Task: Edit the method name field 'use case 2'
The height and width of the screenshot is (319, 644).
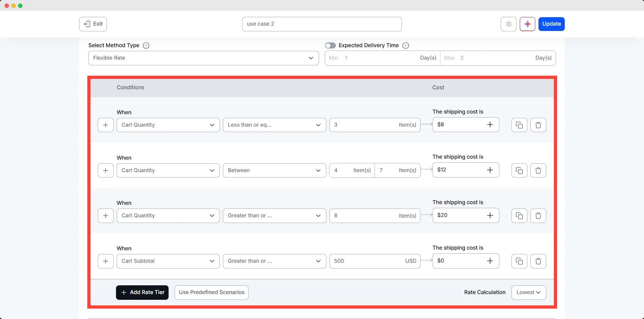Action: 322,24
